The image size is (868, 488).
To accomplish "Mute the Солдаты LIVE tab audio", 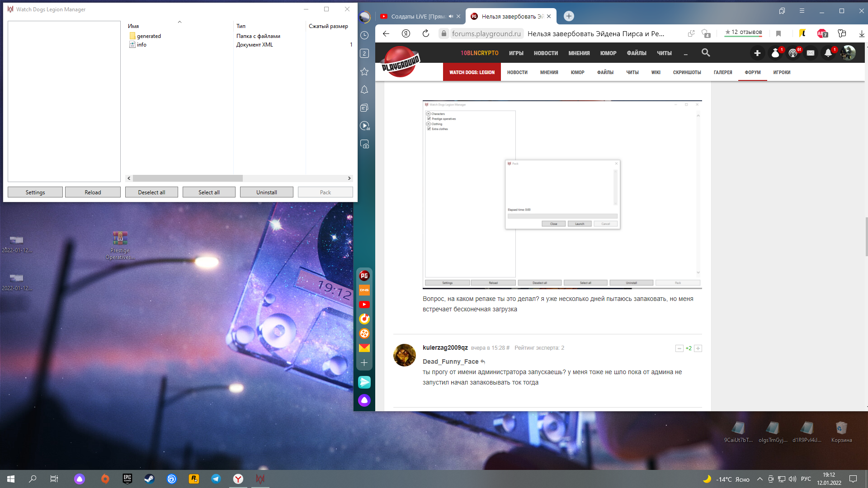I will (451, 16).
